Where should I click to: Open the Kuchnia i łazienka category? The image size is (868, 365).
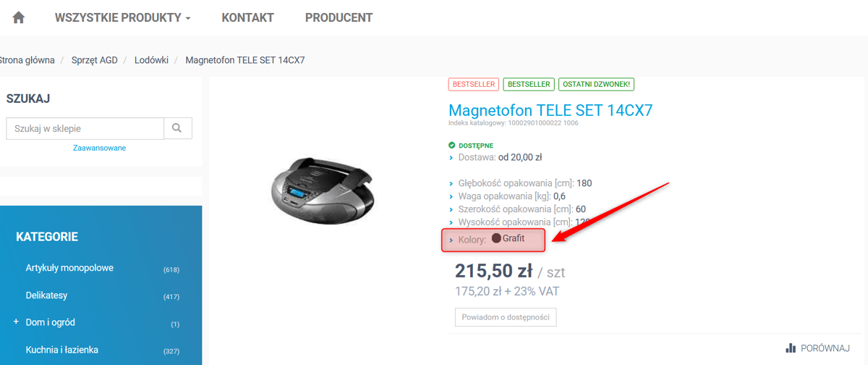click(61, 350)
